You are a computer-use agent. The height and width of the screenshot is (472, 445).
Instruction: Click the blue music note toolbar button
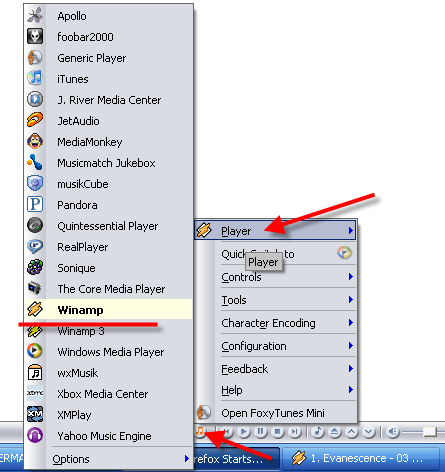coord(318,432)
